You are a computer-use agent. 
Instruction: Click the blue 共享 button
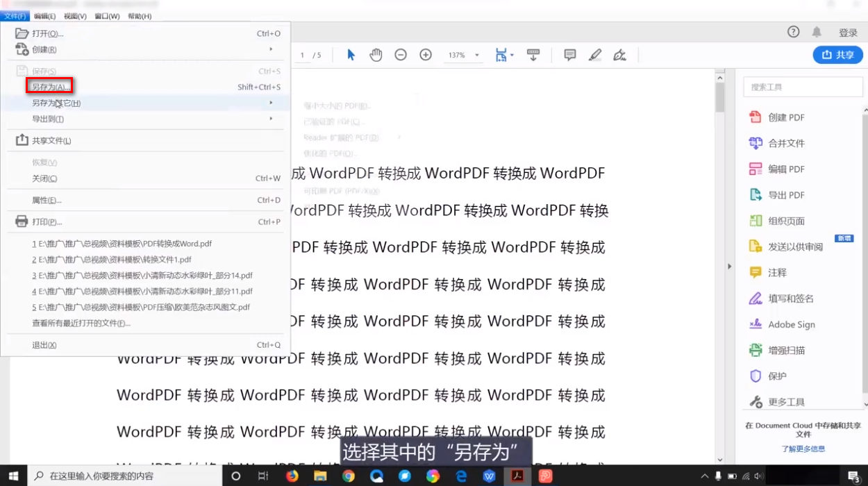tap(837, 55)
